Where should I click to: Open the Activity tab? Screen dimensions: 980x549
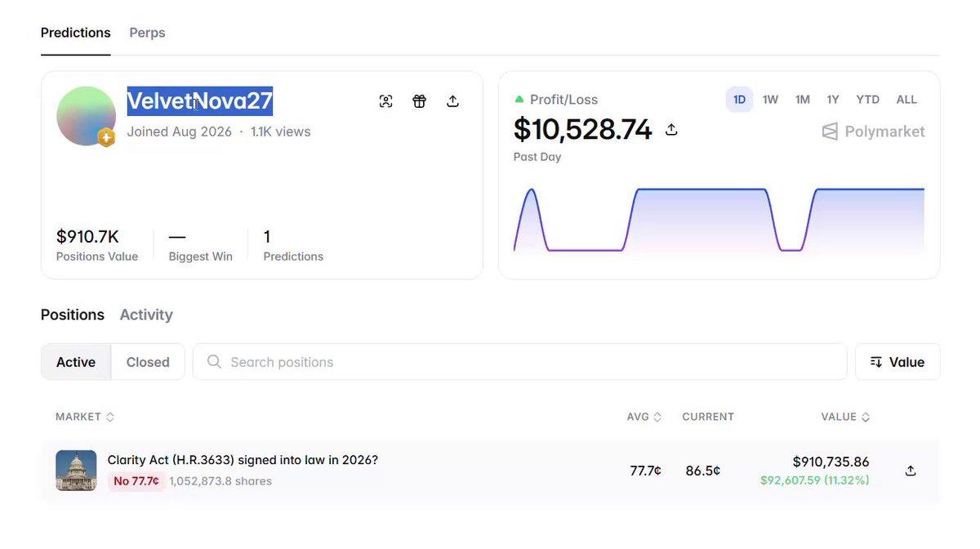coord(146,315)
